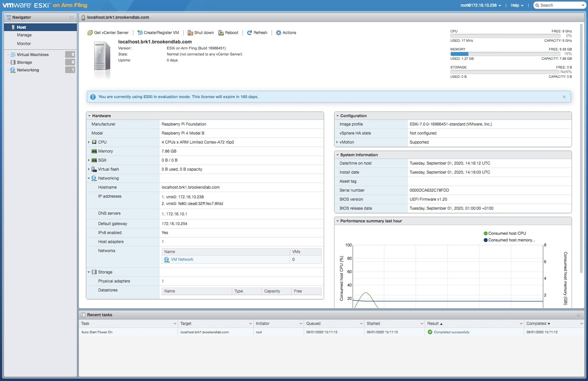Expand the Virtual Machines tree node
Image resolution: width=588 pixels, height=381 pixels.
click(8, 55)
